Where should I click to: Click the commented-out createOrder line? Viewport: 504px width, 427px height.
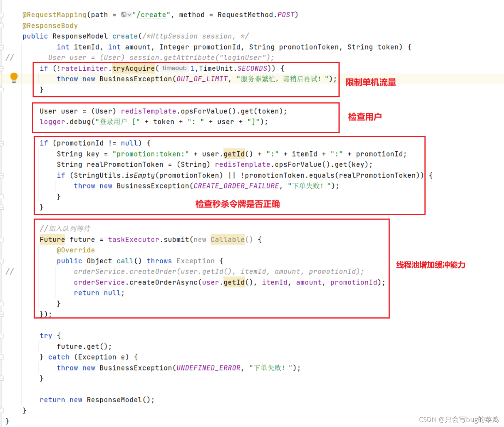pyautogui.click(x=219, y=271)
